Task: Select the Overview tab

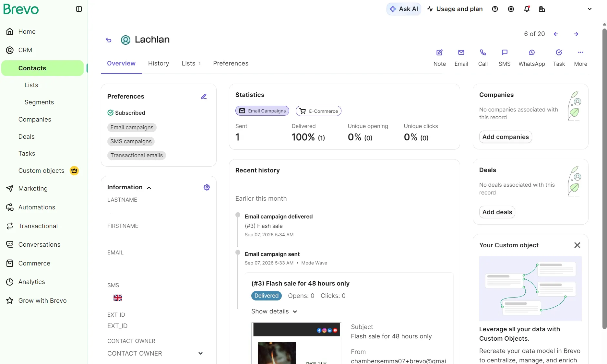Action: 121,64
